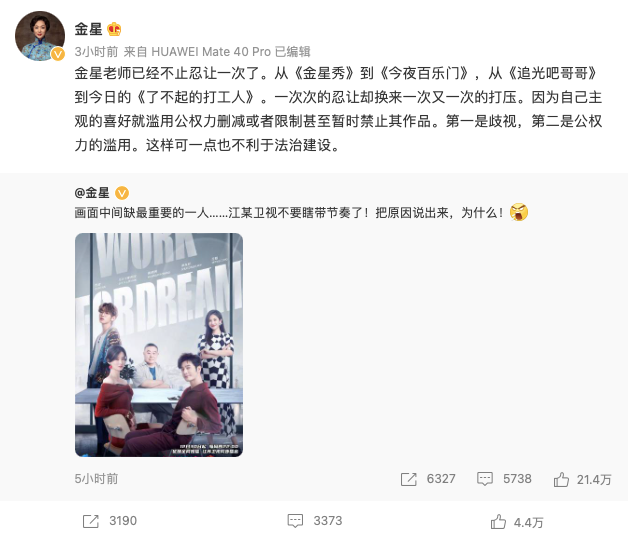The height and width of the screenshot is (536, 628).
Task: Click the 5小时前 original post timestamp
Action: (96, 479)
